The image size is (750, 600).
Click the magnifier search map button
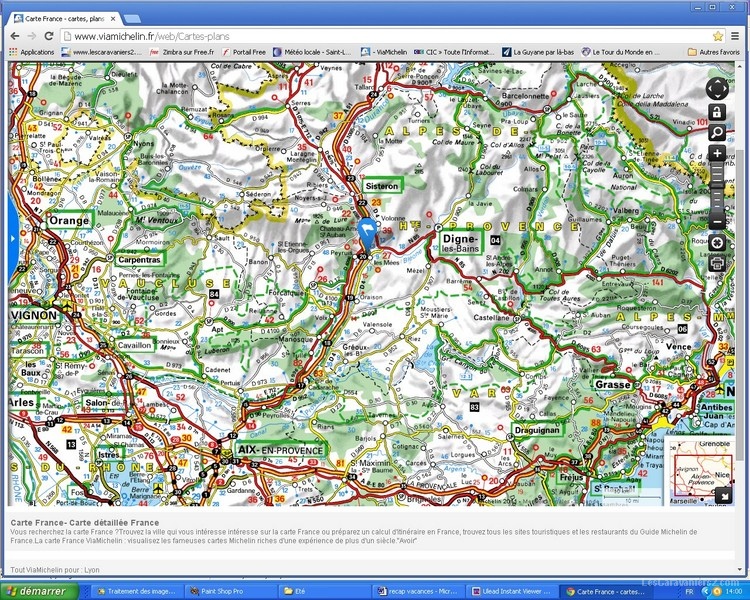click(x=717, y=133)
